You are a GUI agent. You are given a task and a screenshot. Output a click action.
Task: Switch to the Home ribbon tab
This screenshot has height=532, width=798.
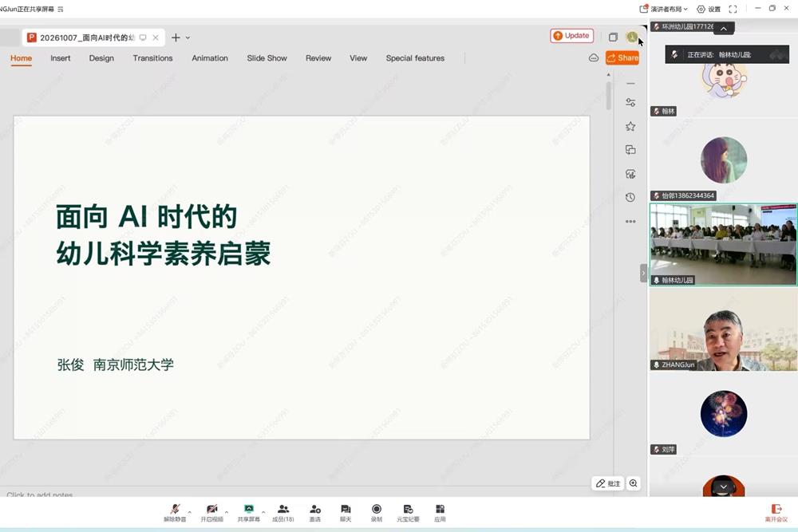click(21, 58)
